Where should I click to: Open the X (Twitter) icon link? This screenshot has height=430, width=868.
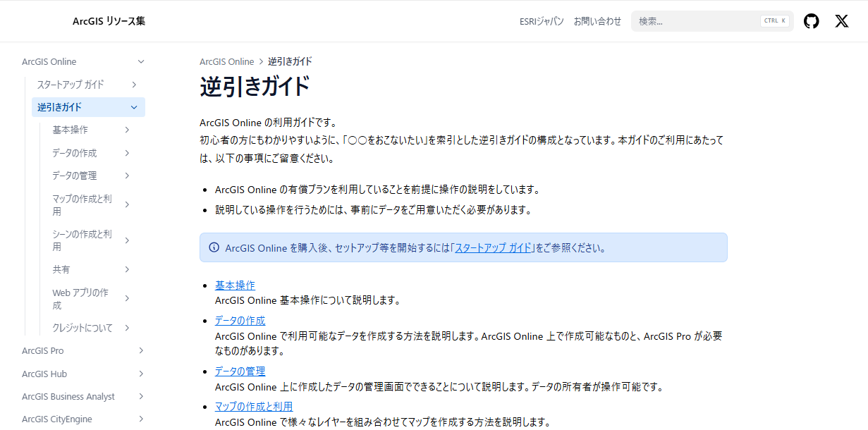[842, 21]
